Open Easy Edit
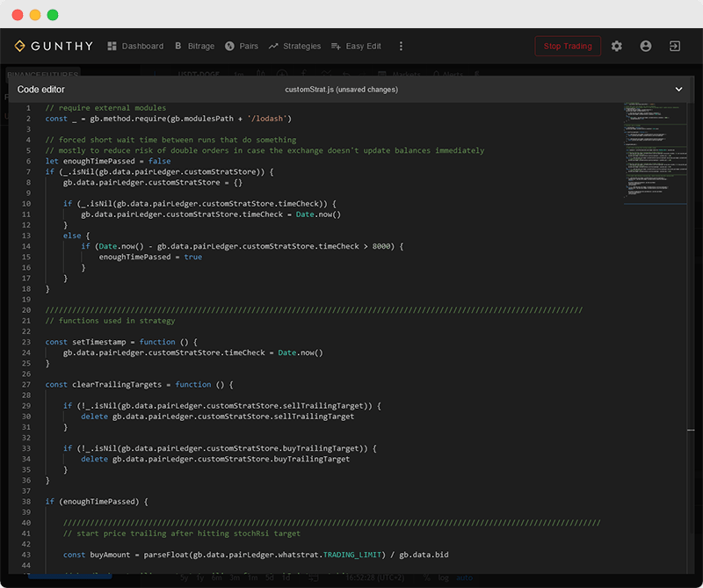Screen dimensions: 703x588 coord(356,47)
